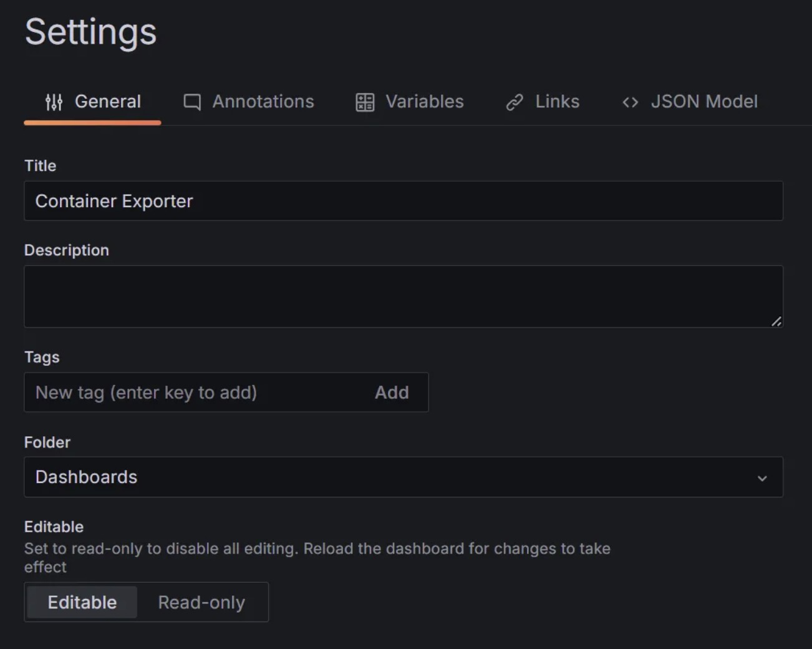Click the sliders icon on General tab
This screenshot has height=649, width=812.
click(x=54, y=102)
